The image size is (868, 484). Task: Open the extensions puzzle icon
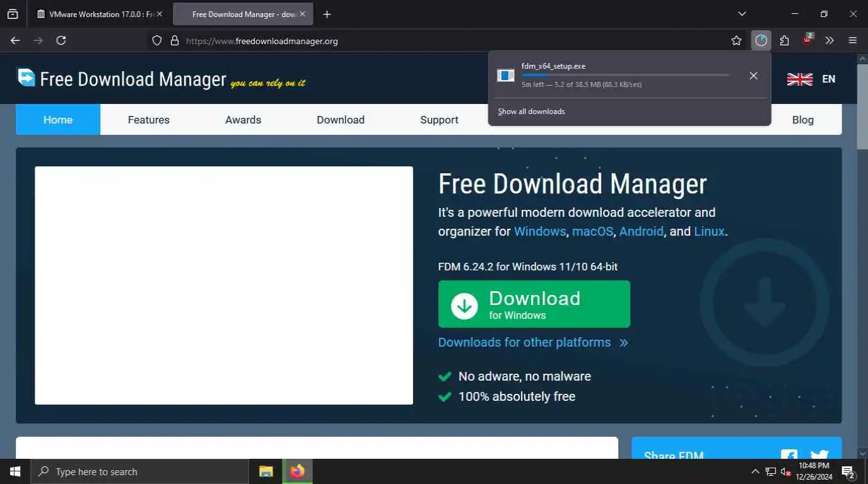click(784, 40)
